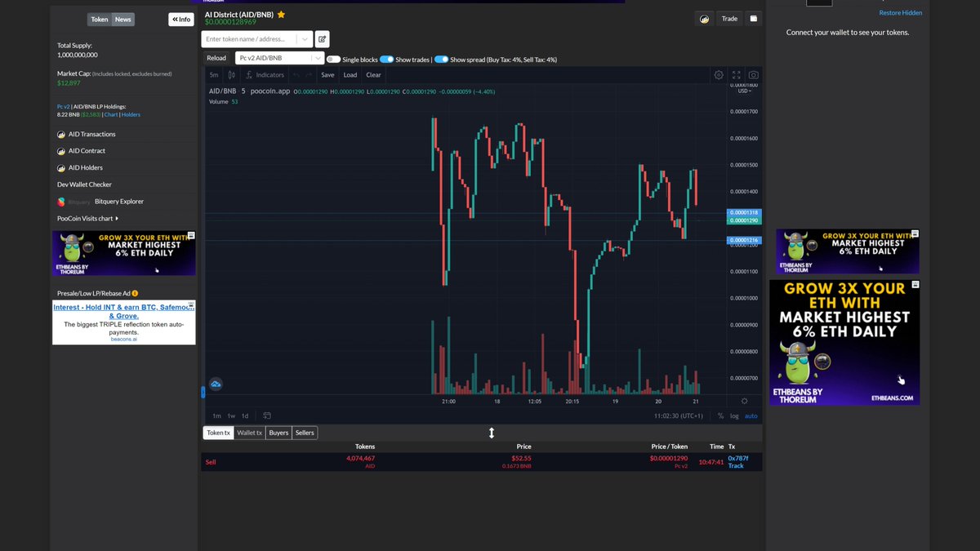Click the Reload button
The height and width of the screenshot is (551, 980).
(x=216, y=58)
